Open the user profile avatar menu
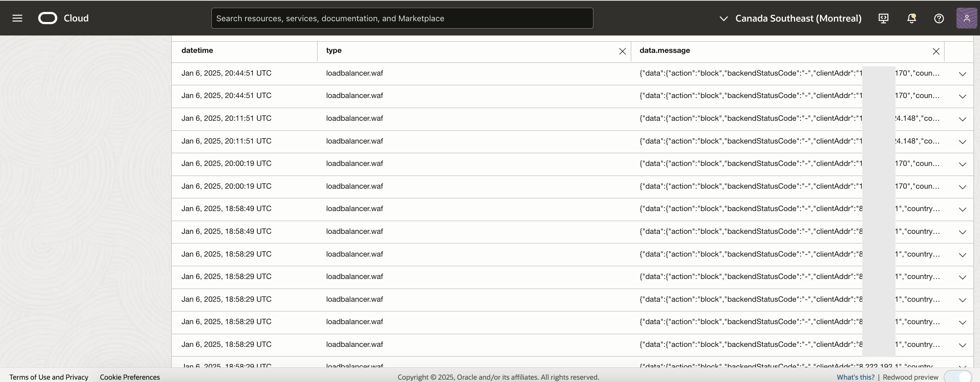This screenshot has width=980, height=382. 967,18
